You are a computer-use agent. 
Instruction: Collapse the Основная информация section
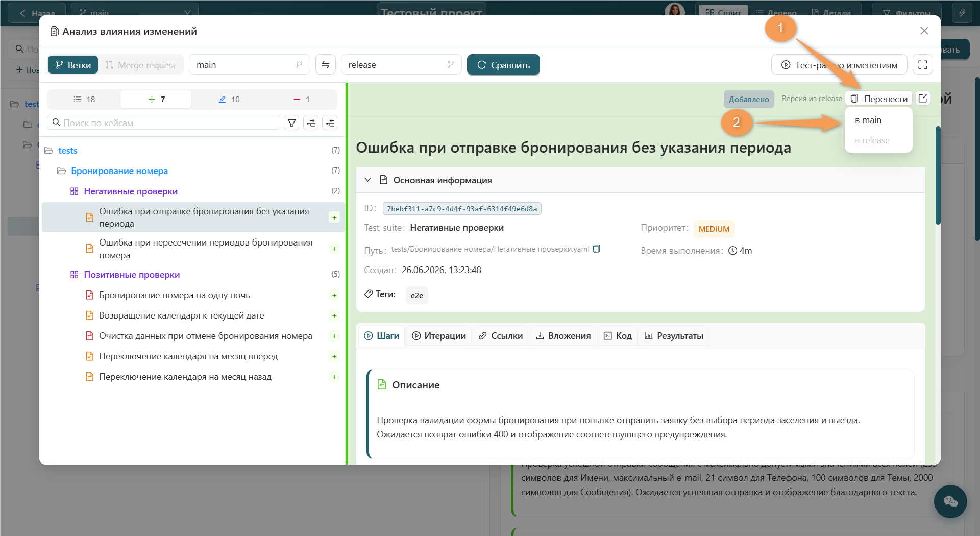tap(367, 180)
